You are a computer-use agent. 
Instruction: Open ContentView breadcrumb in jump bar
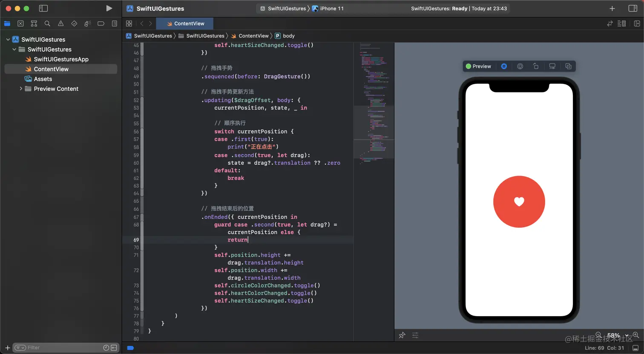coord(250,36)
